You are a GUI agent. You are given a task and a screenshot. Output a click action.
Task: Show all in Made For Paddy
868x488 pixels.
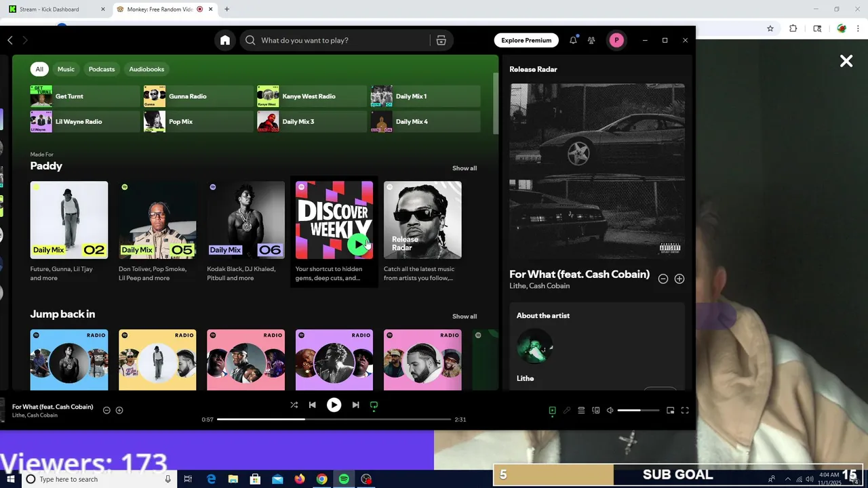tap(465, 168)
